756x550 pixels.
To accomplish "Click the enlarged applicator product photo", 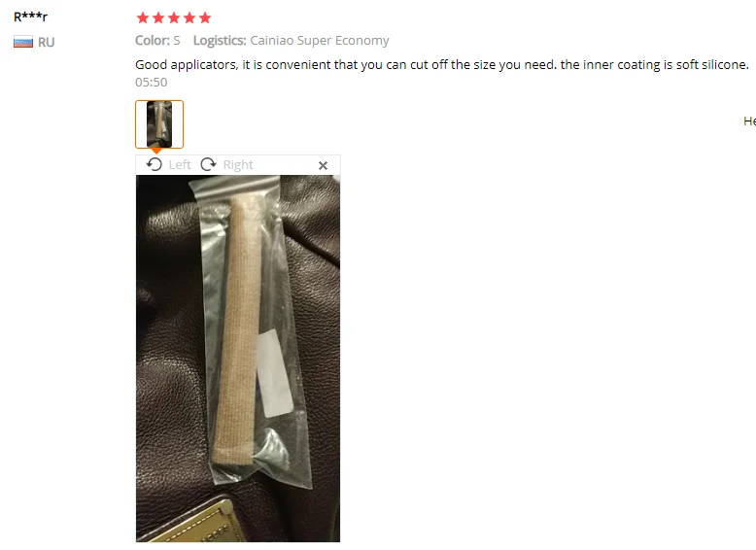I will [238, 359].
